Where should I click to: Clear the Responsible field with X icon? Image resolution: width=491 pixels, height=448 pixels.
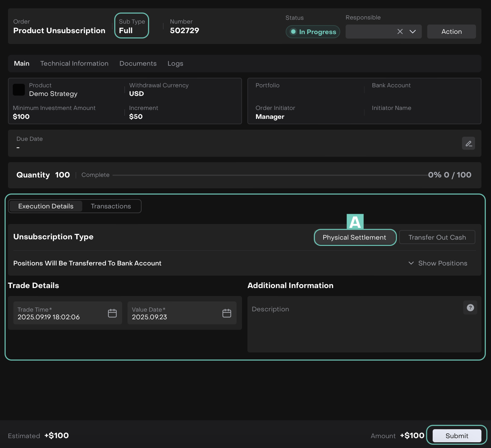tap(400, 32)
